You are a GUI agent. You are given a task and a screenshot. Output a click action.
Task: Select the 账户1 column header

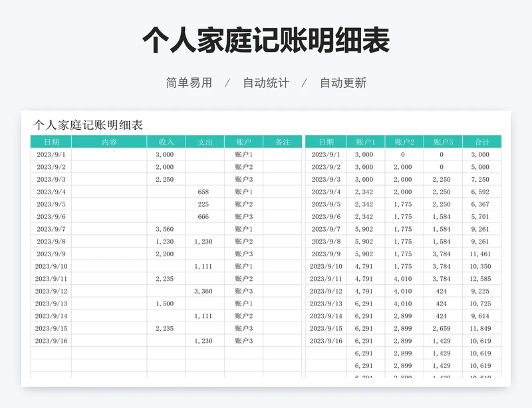[366, 142]
